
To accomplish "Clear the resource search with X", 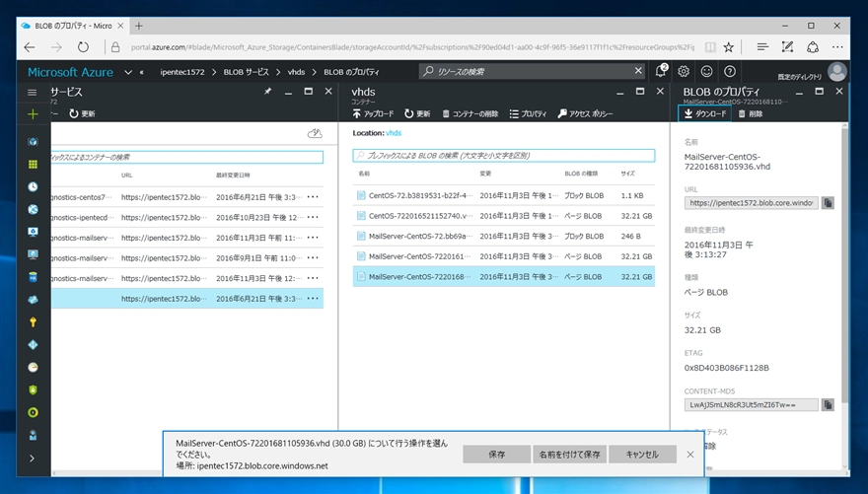I will pos(638,70).
